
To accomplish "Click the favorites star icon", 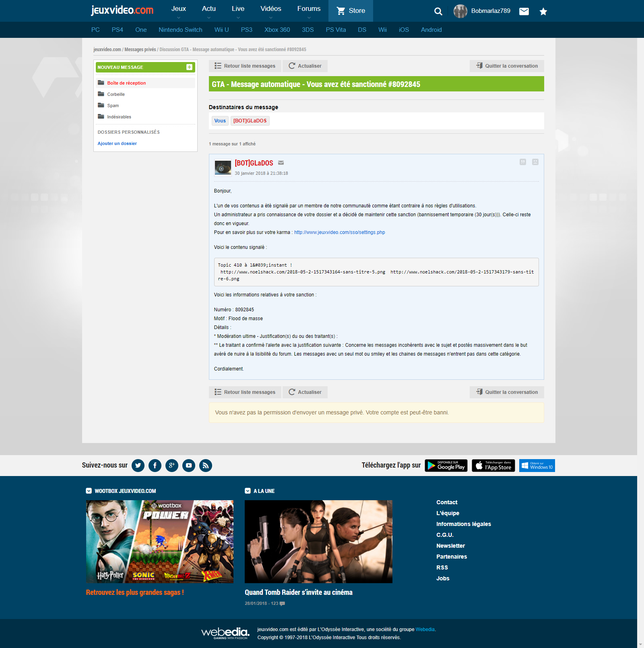I will [543, 11].
